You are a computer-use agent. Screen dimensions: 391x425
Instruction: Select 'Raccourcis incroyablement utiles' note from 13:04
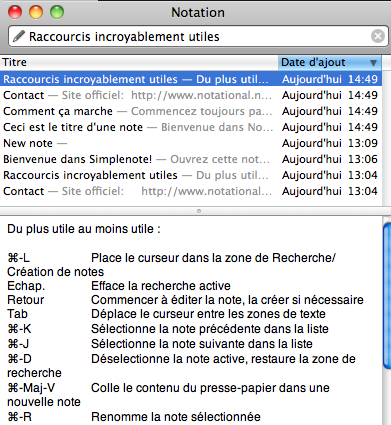(x=191, y=175)
